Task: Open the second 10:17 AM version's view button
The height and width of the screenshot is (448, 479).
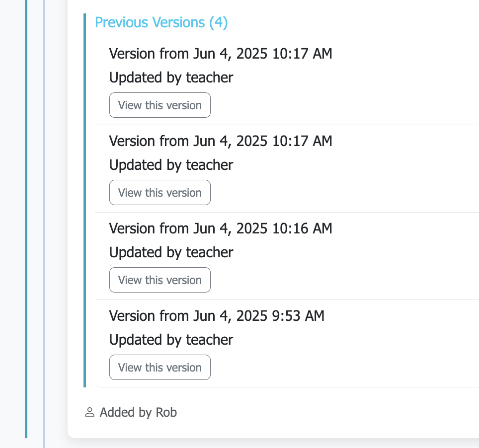Action: 160,193
